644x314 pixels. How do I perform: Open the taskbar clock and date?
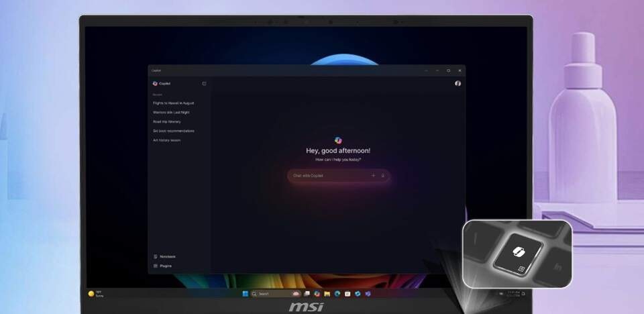point(513,293)
